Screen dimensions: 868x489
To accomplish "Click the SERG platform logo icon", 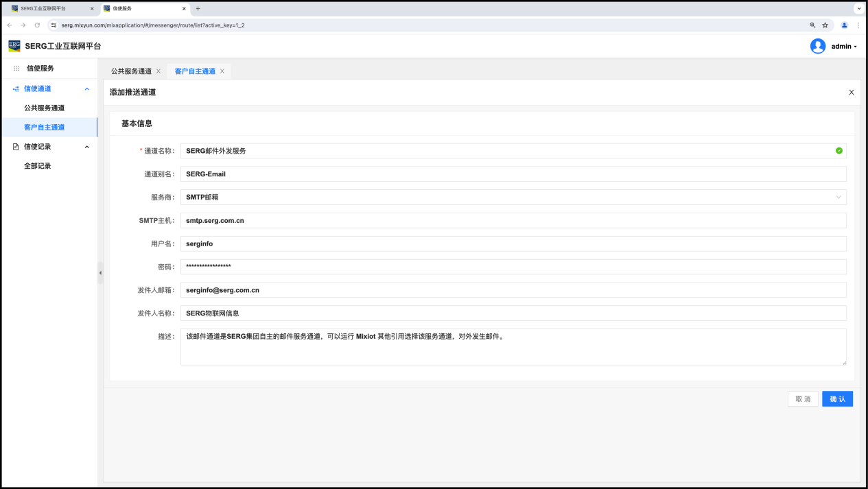I will (x=14, y=46).
